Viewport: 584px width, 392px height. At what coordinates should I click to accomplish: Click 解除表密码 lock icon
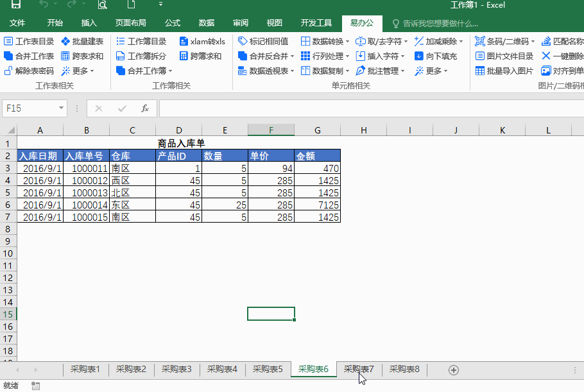(x=8, y=71)
